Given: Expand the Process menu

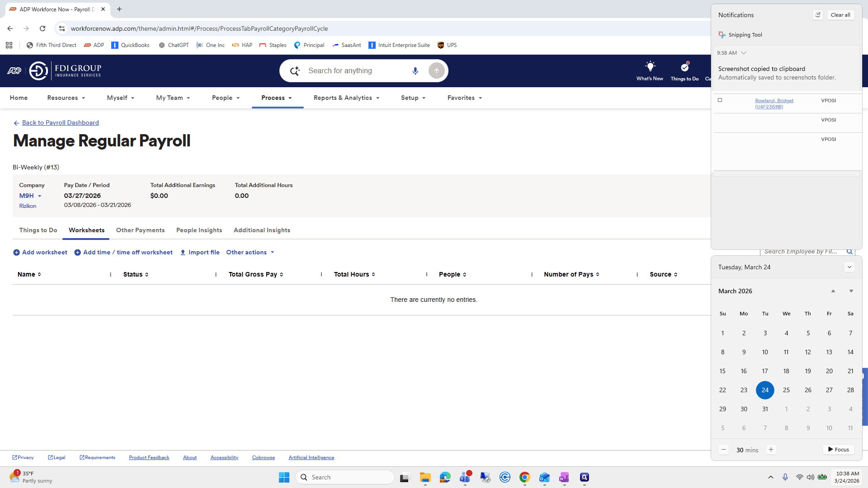Looking at the screenshot, I should pos(277,98).
